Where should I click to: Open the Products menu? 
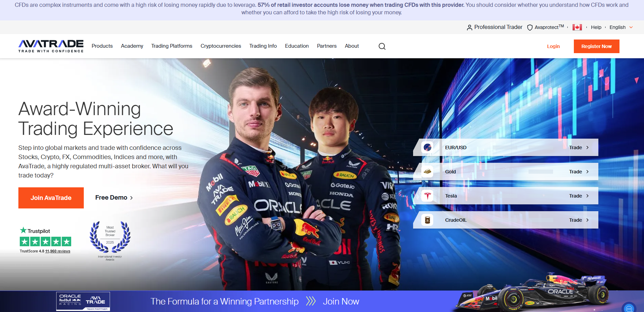pyautogui.click(x=102, y=46)
